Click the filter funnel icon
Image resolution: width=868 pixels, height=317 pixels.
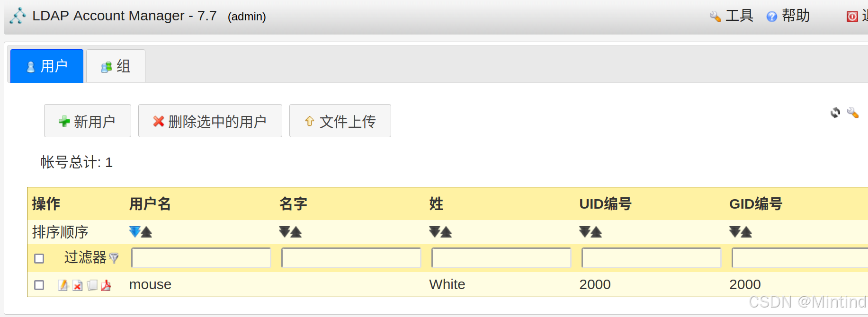coord(114,258)
